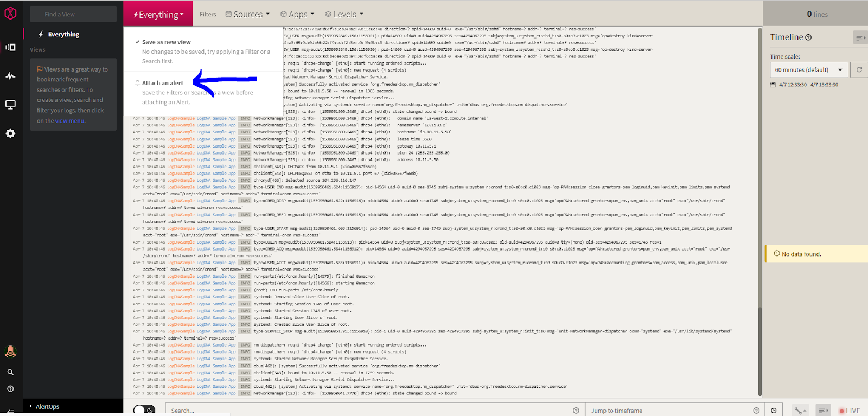Click the magnifier search icon in sidebar
Screen dimensions: 868x416
pyautogui.click(x=10, y=372)
